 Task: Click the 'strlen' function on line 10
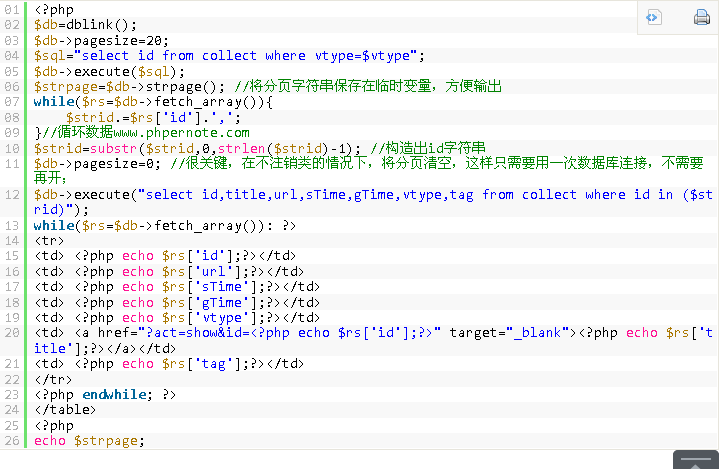242,148
